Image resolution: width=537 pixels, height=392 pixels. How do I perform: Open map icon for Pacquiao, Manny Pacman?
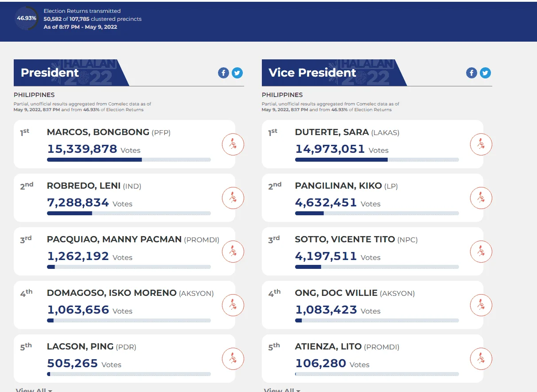pos(233,252)
